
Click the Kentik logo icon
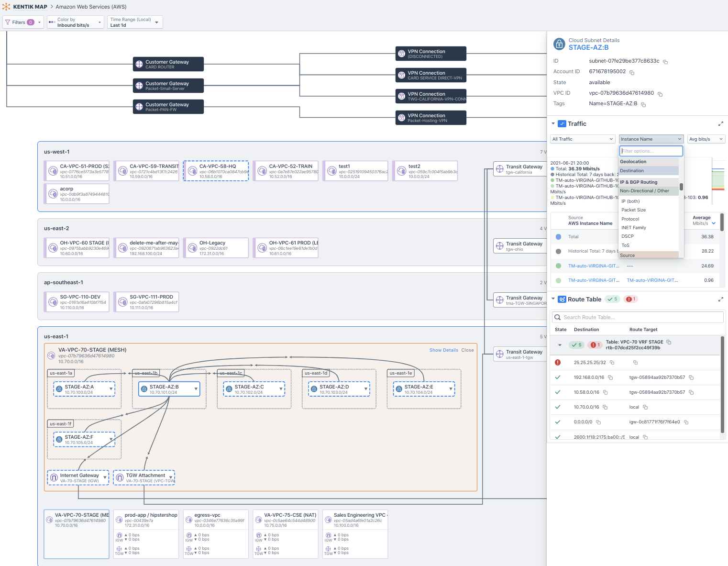[6, 7]
